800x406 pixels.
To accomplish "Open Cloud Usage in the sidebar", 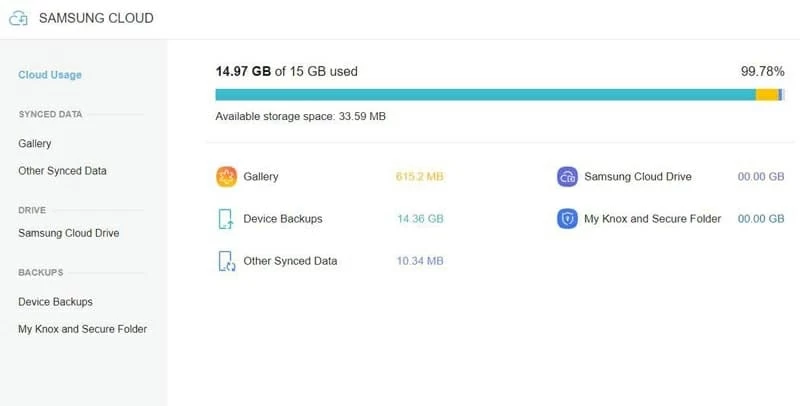I will [50, 75].
